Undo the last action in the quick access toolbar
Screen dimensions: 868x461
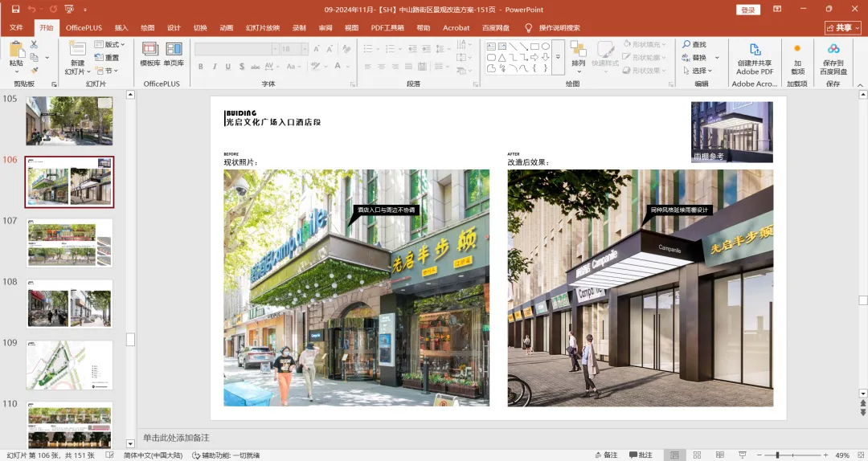point(31,10)
